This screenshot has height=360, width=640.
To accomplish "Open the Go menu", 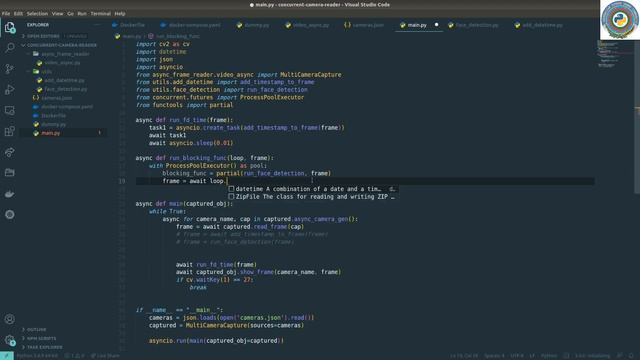I will 71,13.
